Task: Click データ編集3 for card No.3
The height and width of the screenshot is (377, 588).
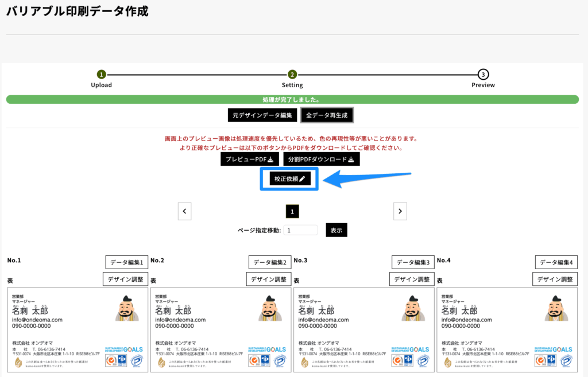Action: pyautogui.click(x=413, y=262)
